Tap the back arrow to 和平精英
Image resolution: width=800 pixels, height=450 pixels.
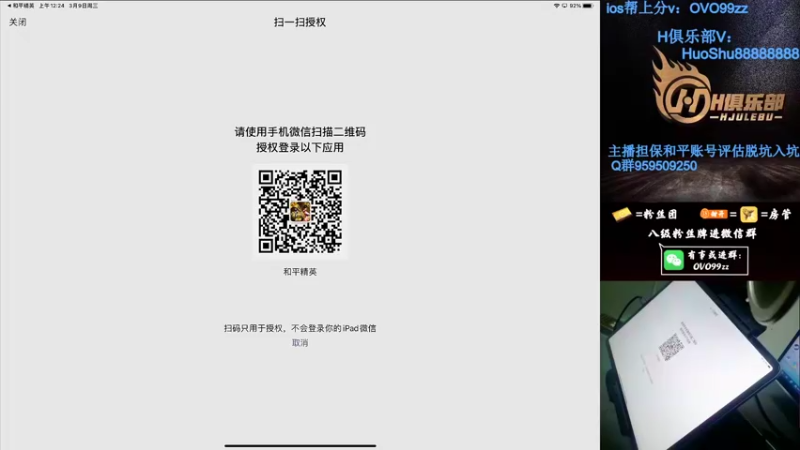21,6
